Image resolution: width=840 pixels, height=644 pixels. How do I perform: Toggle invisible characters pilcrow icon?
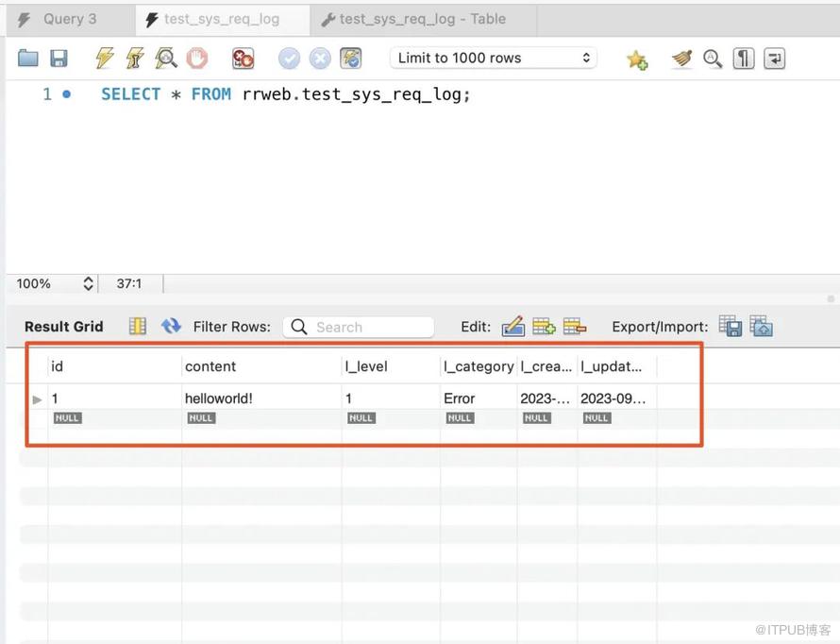(744, 59)
